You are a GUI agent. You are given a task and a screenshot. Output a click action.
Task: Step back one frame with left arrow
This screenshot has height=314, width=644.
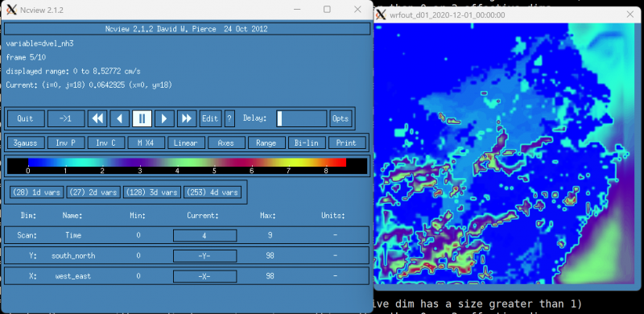[x=119, y=119]
